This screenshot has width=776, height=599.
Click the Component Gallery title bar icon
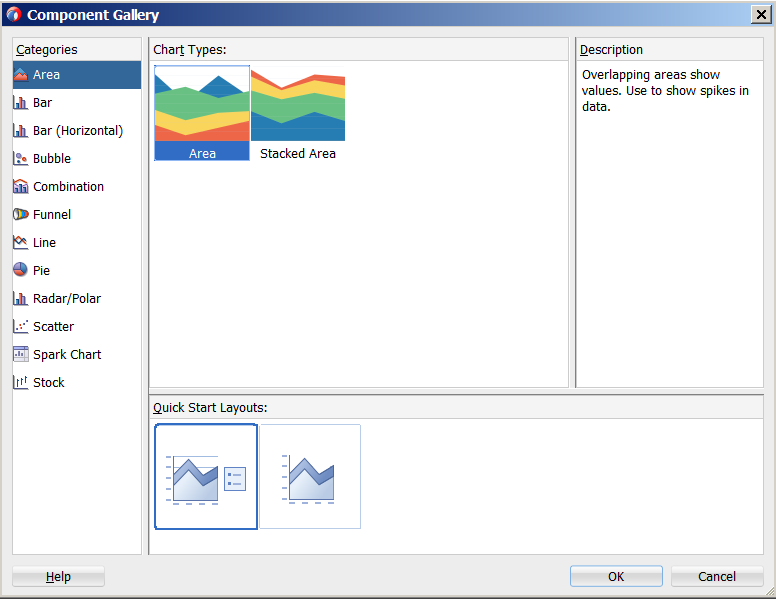pos(14,14)
